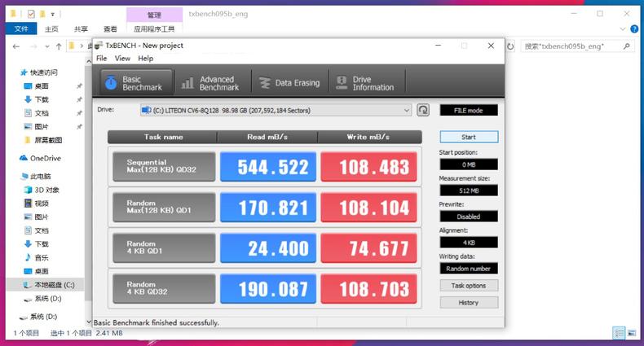Click the quick access properties checkmark icon
The image size is (644, 346).
tap(31, 15)
